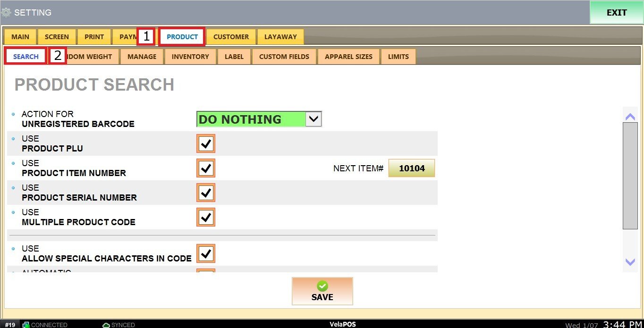
Task: Click the scroll up chevron arrow
Action: pyautogui.click(x=630, y=117)
